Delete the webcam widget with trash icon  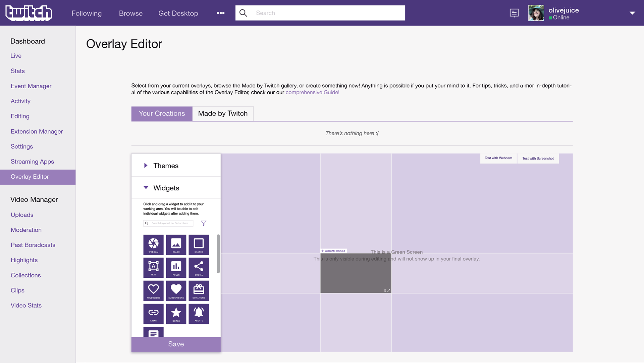[385, 290]
